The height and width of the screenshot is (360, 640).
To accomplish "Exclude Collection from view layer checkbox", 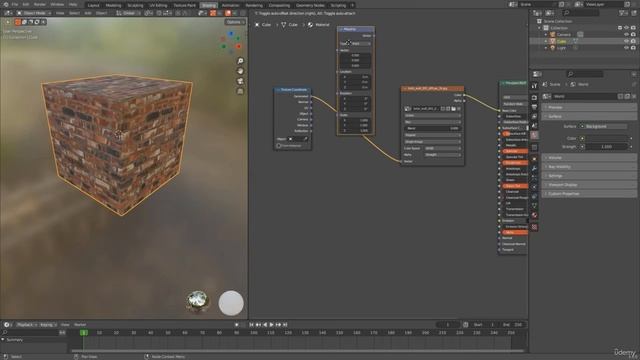I will (x=620, y=28).
